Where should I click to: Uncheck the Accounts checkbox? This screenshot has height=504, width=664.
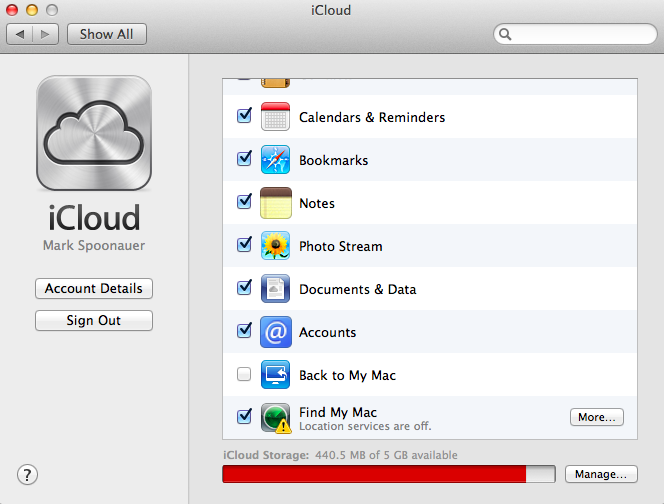244,330
